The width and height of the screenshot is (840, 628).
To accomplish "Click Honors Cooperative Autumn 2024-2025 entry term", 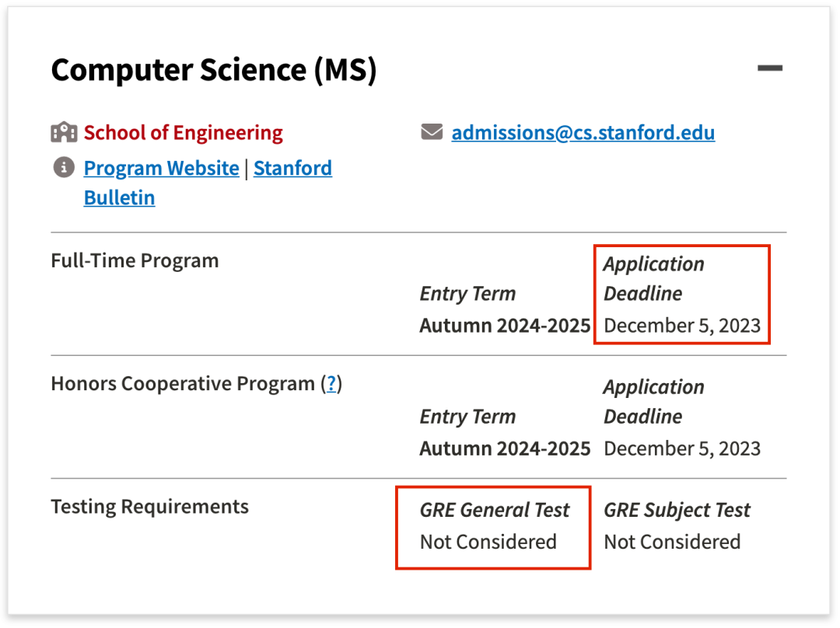I will (x=505, y=448).
